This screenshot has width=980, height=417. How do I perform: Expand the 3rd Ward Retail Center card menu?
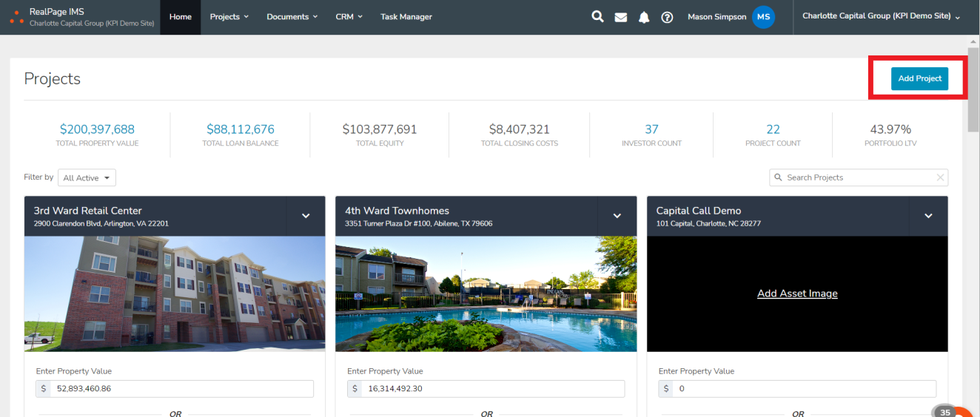(x=306, y=216)
